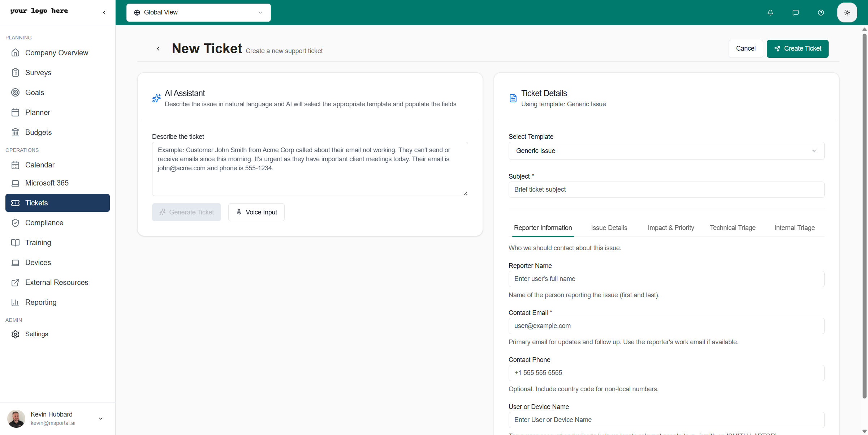Click the Create Ticket button
Viewport: 868px width, 435px height.
tap(797, 49)
